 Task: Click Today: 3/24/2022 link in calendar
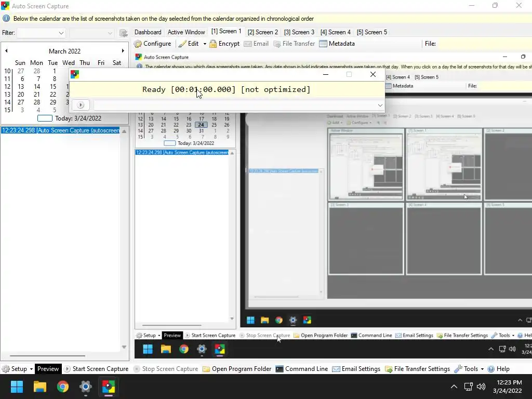pos(69,118)
